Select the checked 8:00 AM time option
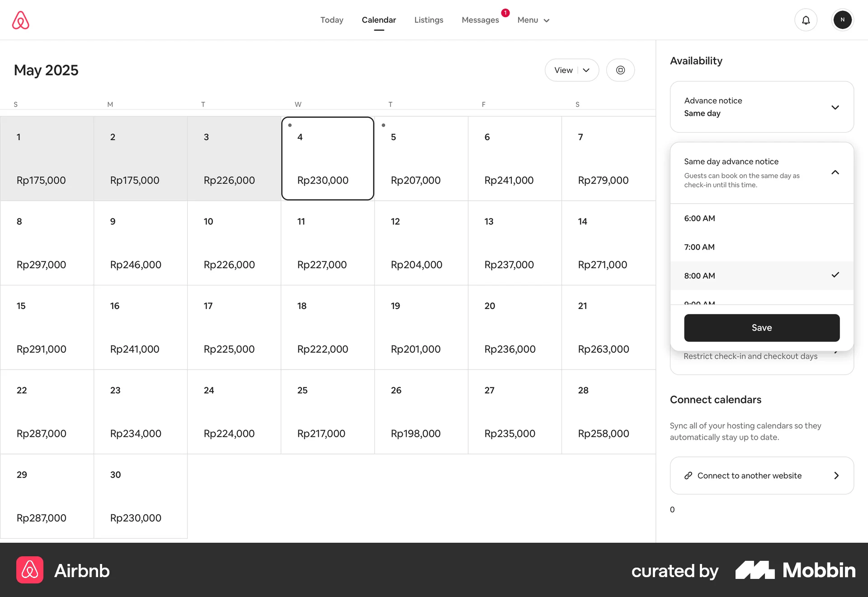Image resolution: width=868 pixels, height=597 pixels. 700,276
